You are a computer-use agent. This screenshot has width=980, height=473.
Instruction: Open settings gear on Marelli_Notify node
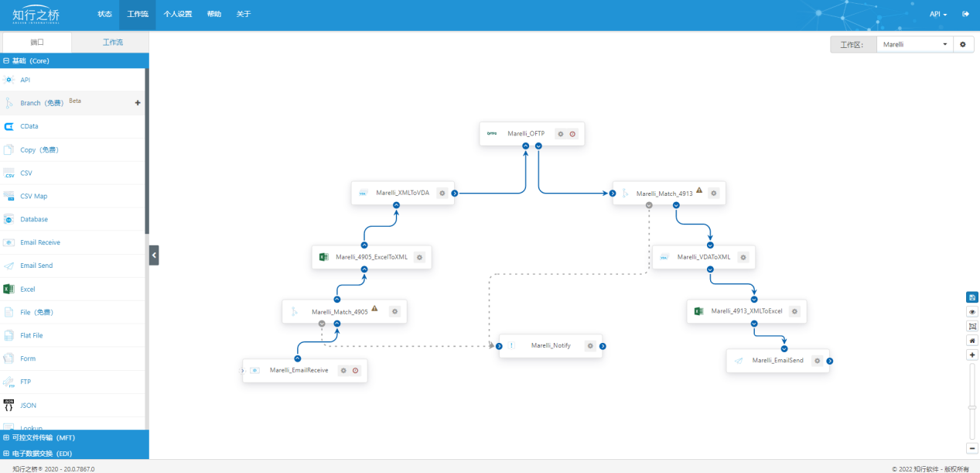(590, 346)
